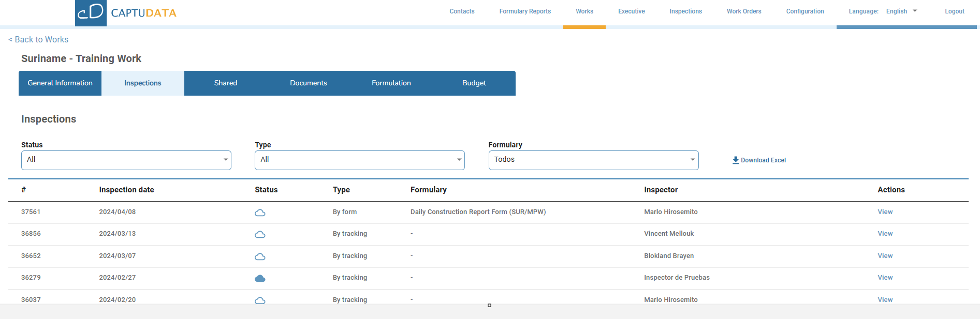Go to Work Orders menu

tap(743, 11)
